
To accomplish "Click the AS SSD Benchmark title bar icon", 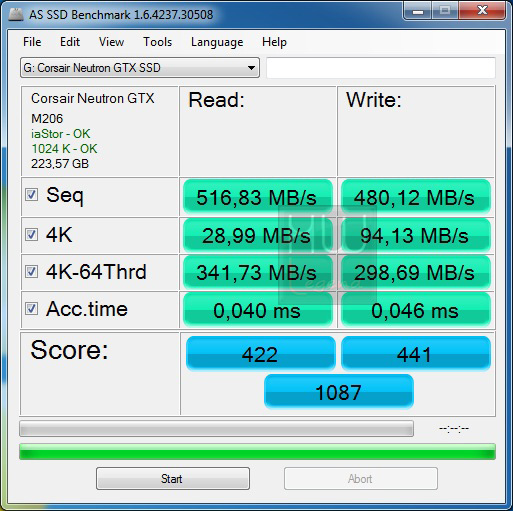I will coord(15,14).
